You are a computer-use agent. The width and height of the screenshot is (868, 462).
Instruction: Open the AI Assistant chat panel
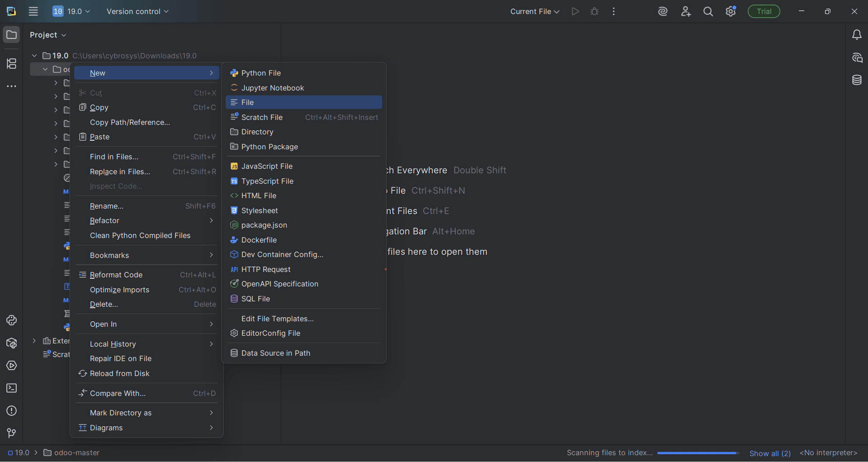coord(857,57)
